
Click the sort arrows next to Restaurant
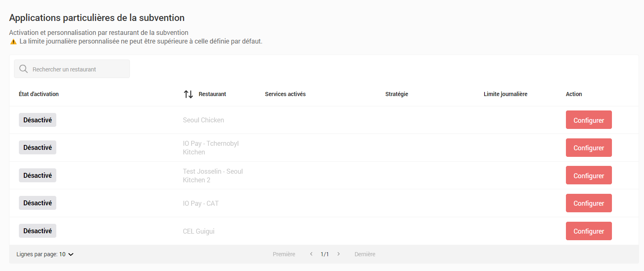click(x=188, y=94)
